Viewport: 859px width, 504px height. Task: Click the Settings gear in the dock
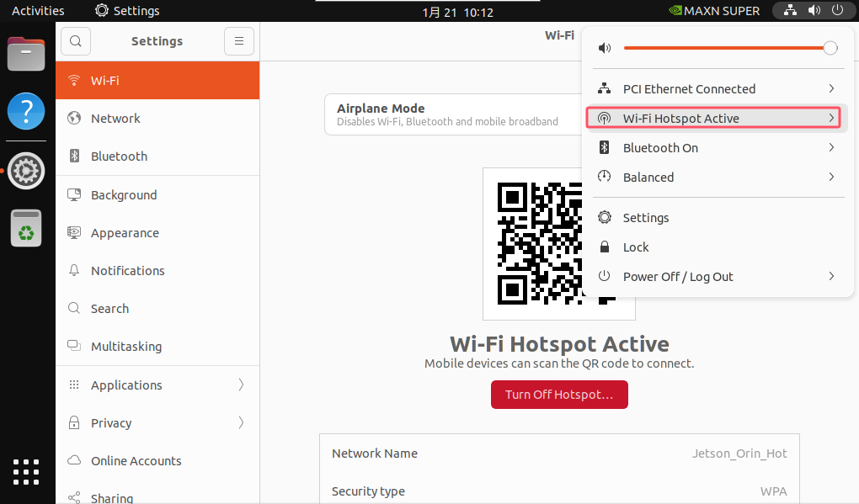pos(26,172)
